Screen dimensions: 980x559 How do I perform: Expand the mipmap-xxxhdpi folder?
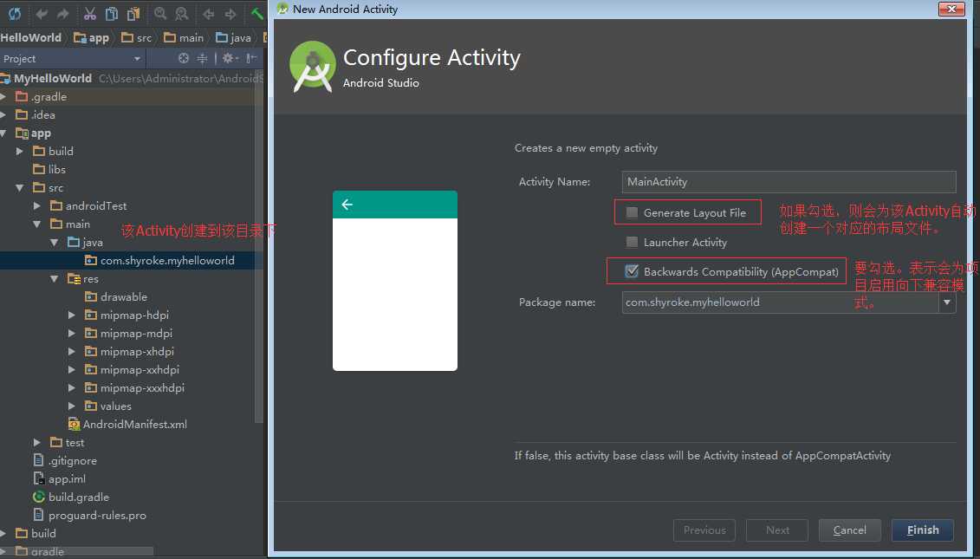(x=72, y=387)
